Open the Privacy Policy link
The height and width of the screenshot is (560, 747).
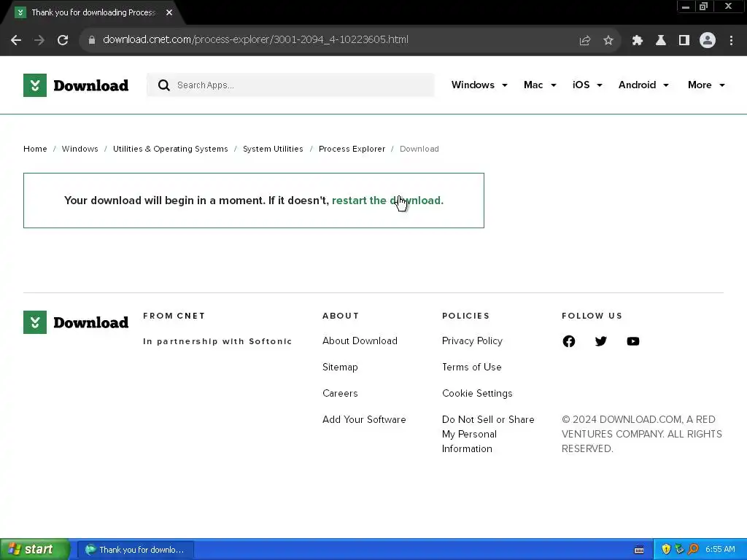pos(472,341)
